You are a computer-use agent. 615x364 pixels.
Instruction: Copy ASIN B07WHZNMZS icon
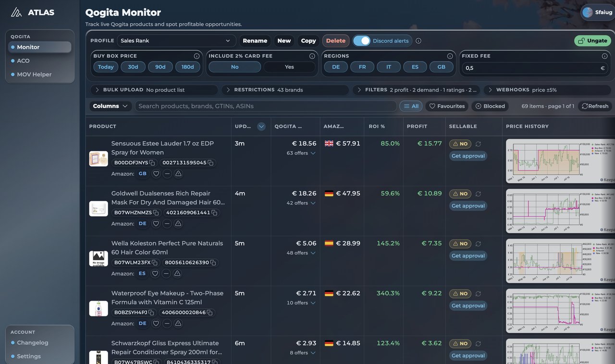point(155,213)
